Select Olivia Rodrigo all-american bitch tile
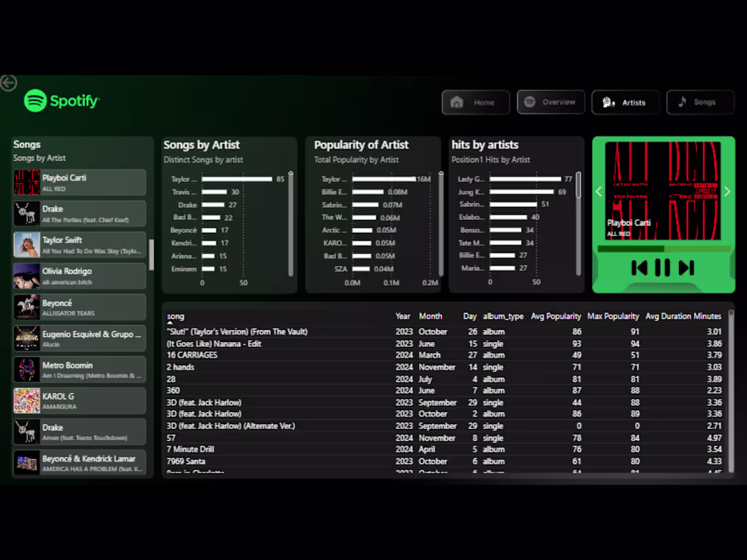This screenshot has height=560, width=747. [79, 276]
